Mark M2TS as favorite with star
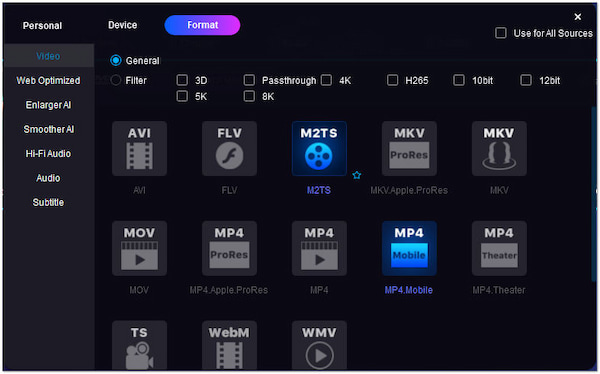Image resolution: width=600 pixels, height=374 pixels. (x=357, y=175)
